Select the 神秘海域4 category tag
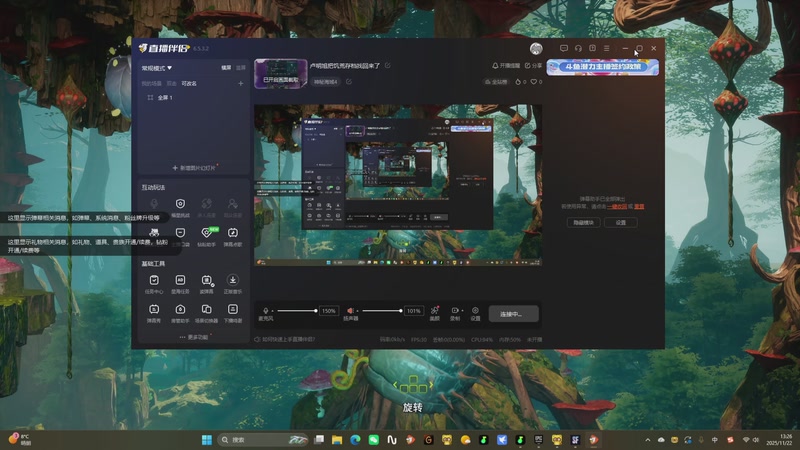 [326, 82]
